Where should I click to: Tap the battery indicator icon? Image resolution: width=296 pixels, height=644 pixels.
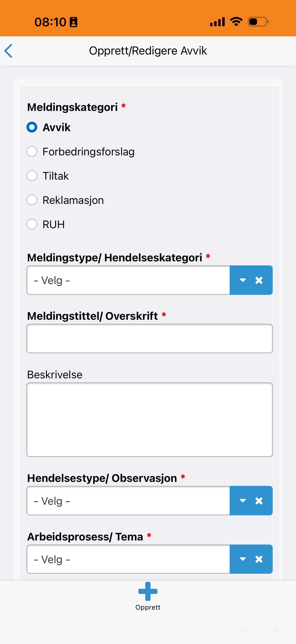point(258,22)
